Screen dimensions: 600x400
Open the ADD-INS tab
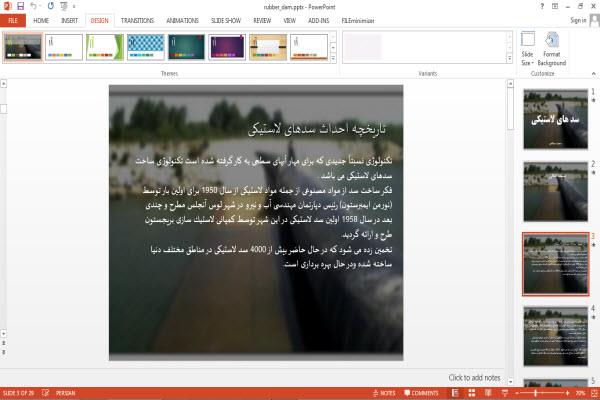click(x=319, y=21)
